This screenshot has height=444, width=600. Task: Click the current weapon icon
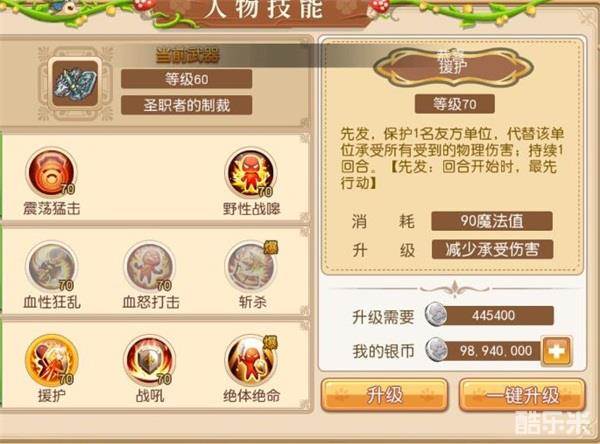pyautogui.click(x=75, y=83)
